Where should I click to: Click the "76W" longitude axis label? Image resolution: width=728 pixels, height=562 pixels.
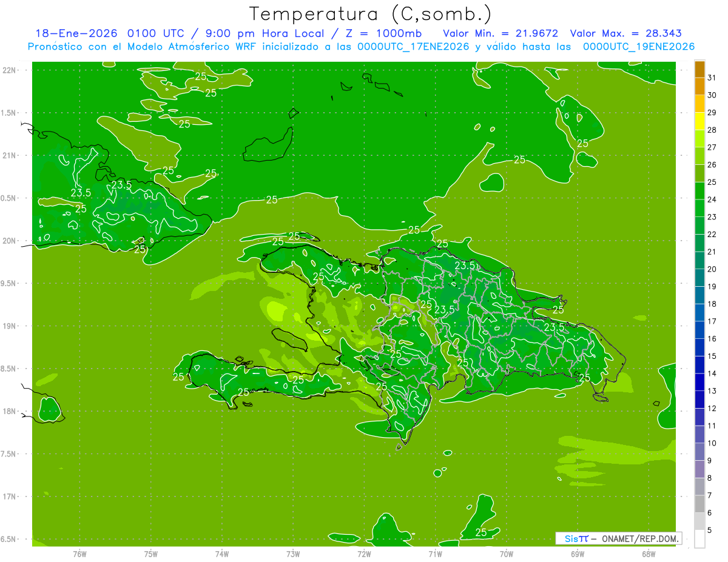[79, 554]
